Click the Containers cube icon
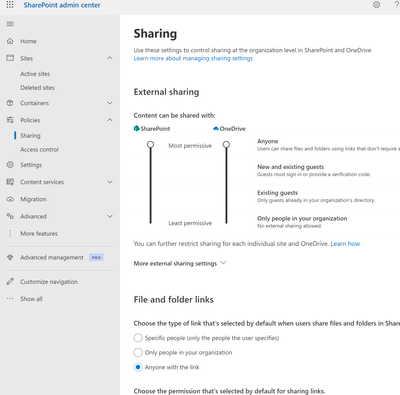The image size is (400, 395). tap(10, 103)
